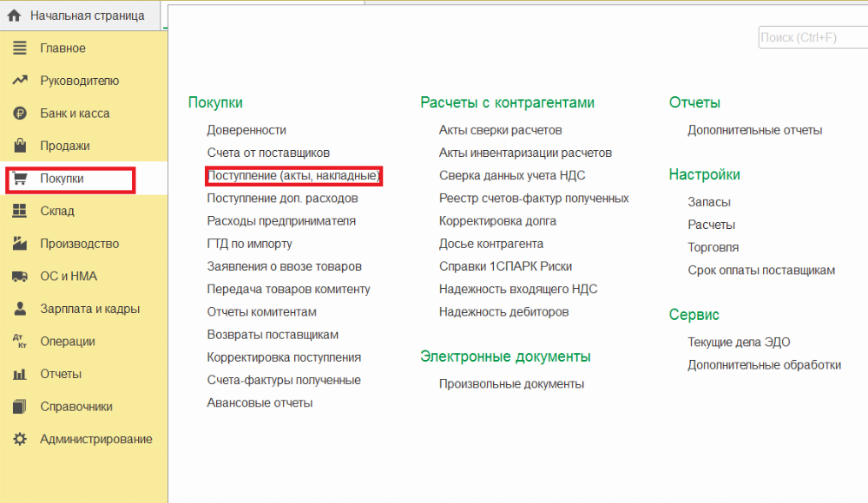Viewport: 868px width, 503px height.
Task: Click the person icon for Зарплата и кадры
Action: click(20, 309)
